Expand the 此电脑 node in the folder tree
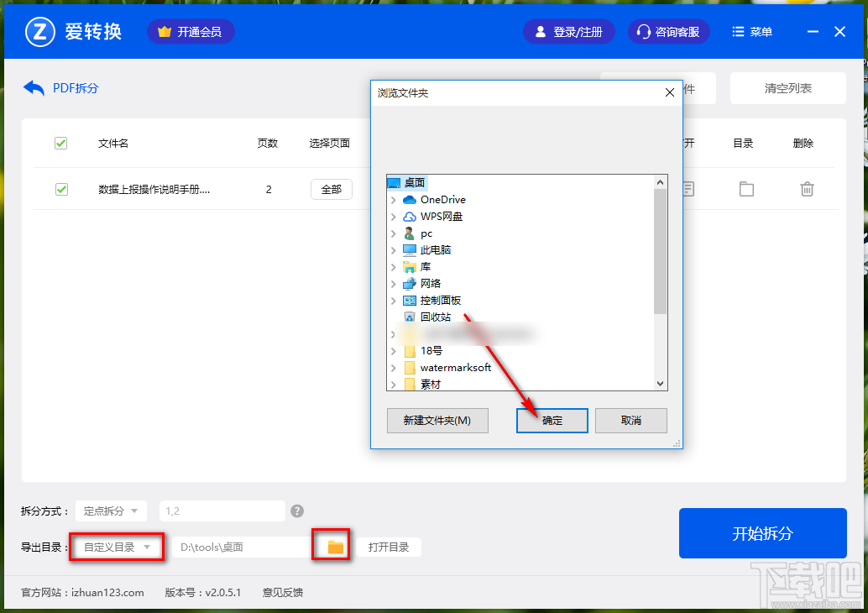The image size is (868, 613). 393,249
